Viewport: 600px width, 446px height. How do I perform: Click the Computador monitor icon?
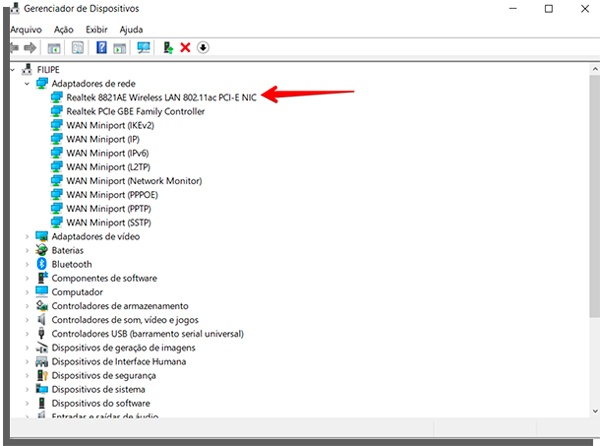(42, 292)
